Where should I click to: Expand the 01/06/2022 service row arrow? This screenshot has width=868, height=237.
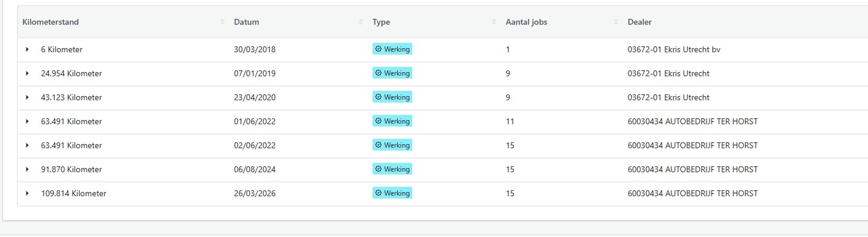27,121
